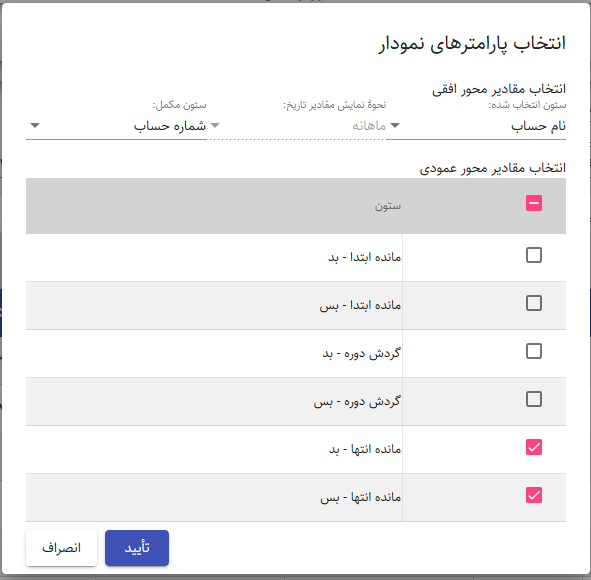
Task: Cancel using the انصراف button
Action: click(61, 548)
